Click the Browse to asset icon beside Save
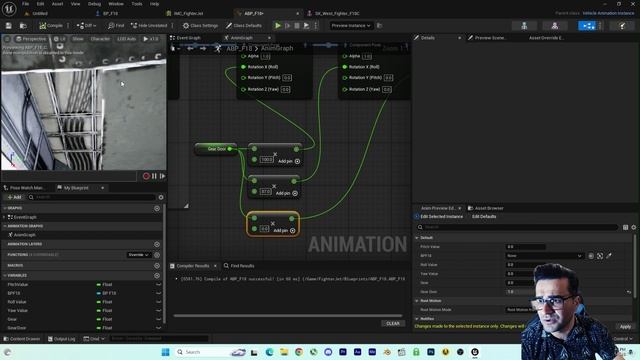 click(23, 25)
